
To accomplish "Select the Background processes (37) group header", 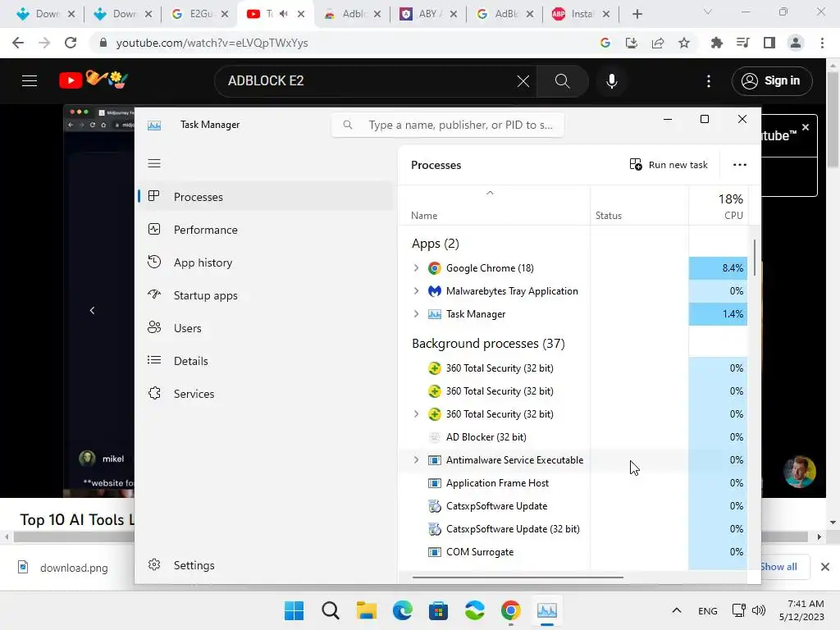I will coord(488,344).
